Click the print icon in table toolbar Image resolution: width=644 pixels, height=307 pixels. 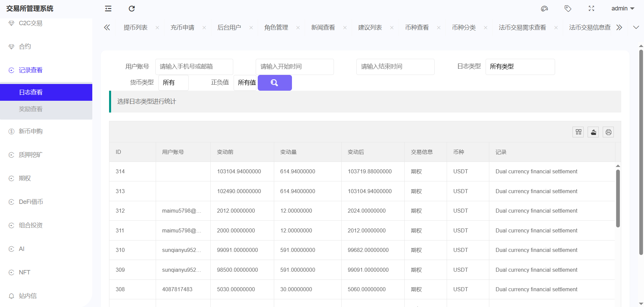pos(608,132)
